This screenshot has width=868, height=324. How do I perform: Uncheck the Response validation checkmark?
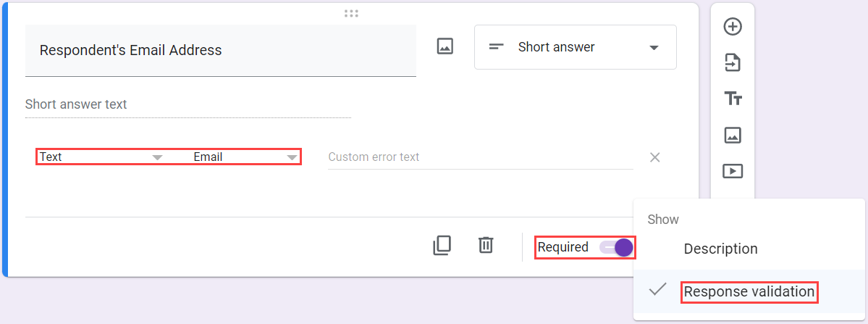tap(657, 289)
